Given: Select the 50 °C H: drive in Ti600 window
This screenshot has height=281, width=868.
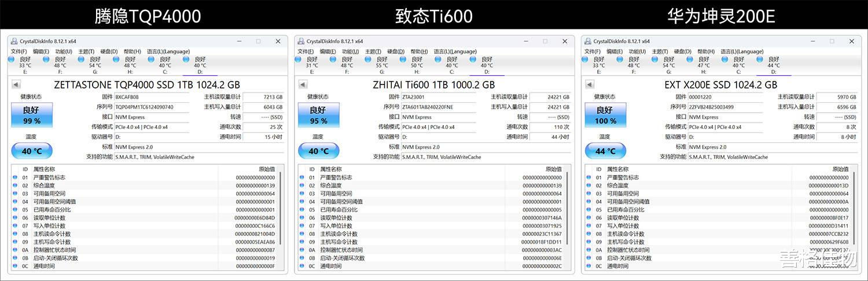Looking at the screenshot, I should click(415, 65).
